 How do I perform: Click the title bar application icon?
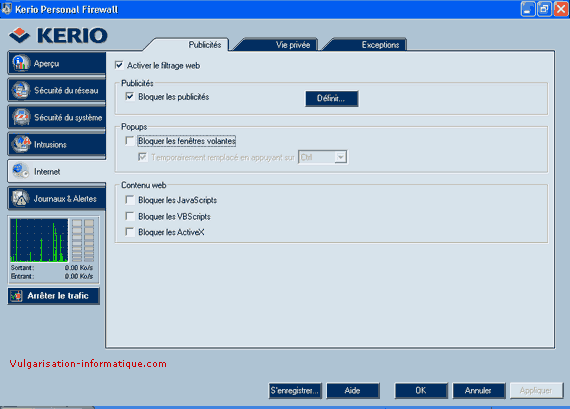point(7,9)
